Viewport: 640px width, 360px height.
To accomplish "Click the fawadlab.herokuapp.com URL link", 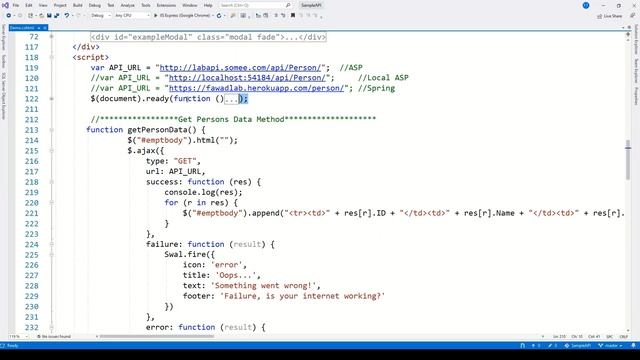I will point(256,88).
